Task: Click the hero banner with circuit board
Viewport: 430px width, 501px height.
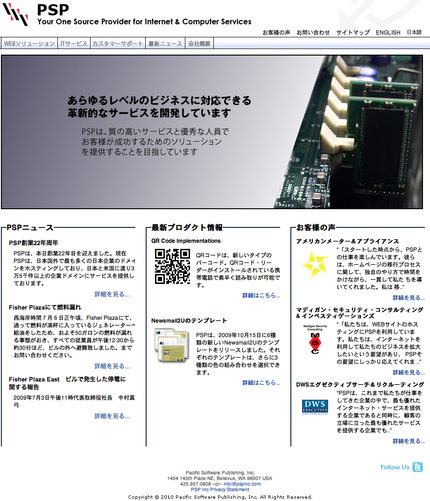Action: (212, 132)
